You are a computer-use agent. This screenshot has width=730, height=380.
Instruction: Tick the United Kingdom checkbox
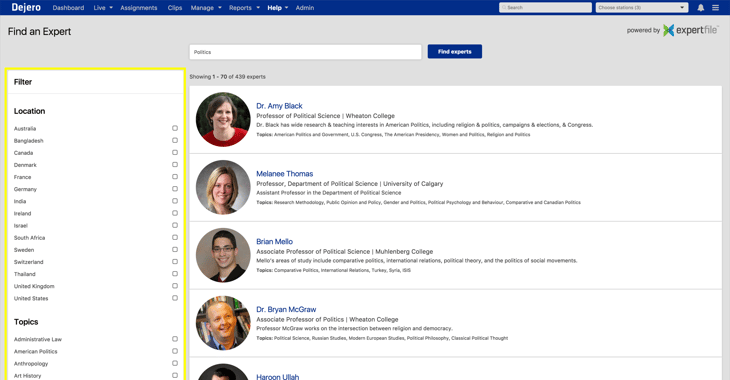click(x=175, y=286)
